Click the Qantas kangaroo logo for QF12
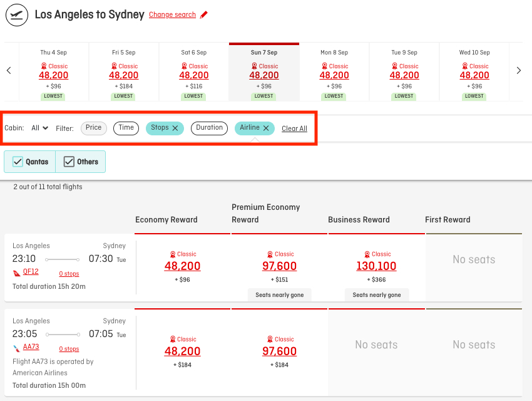Image resolution: width=532 pixels, height=401 pixels. click(x=17, y=273)
